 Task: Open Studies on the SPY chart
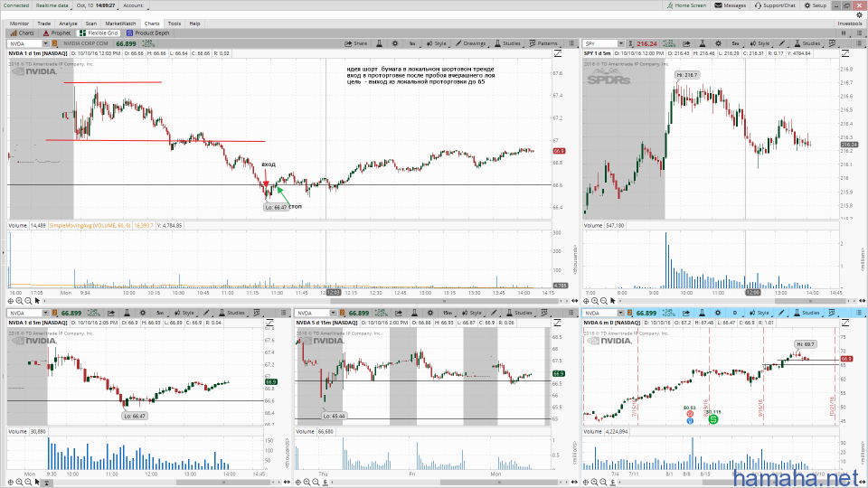tap(807, 43)
